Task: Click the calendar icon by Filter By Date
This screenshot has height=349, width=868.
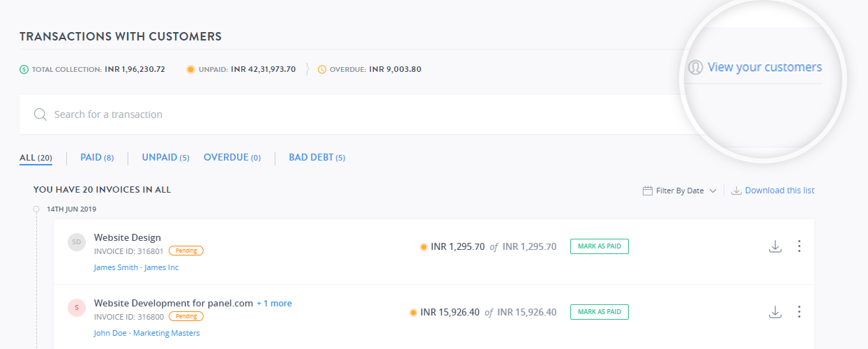Action: [647, 191]
